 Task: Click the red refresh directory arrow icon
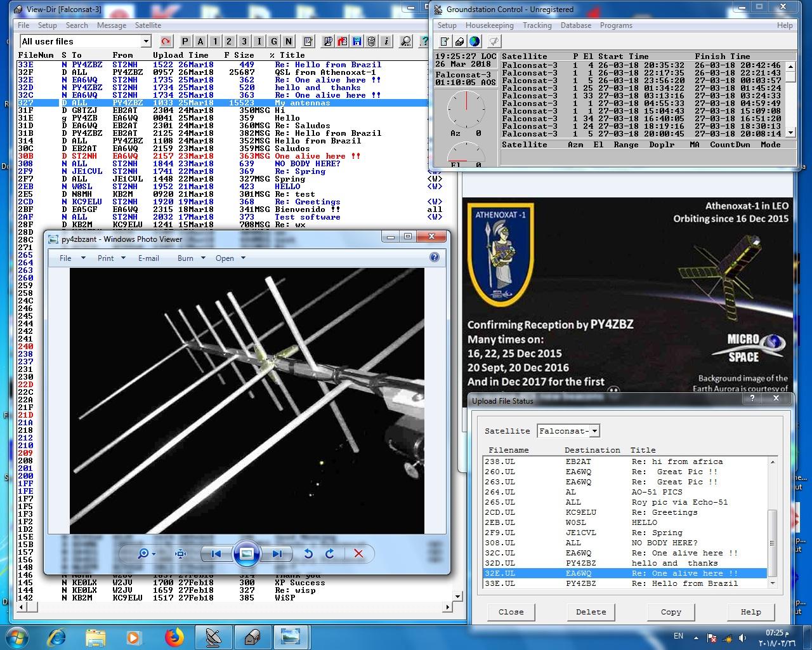coord(166,42)
